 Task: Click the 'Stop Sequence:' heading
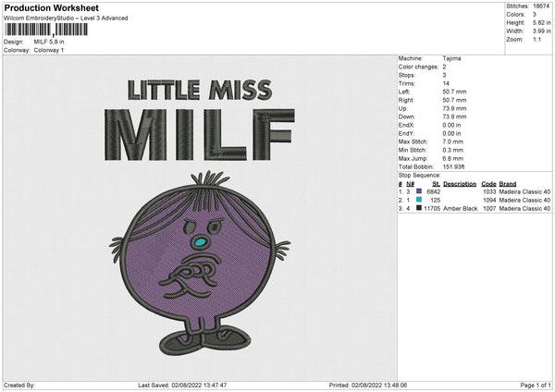tap(419, 176)
